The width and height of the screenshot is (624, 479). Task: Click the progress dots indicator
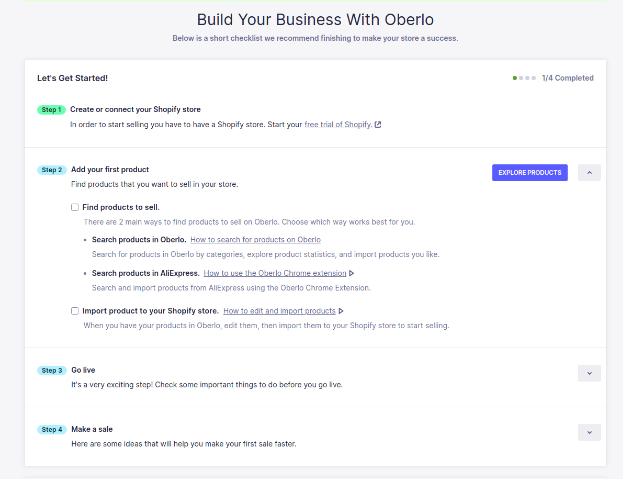(x=524, y=78)
